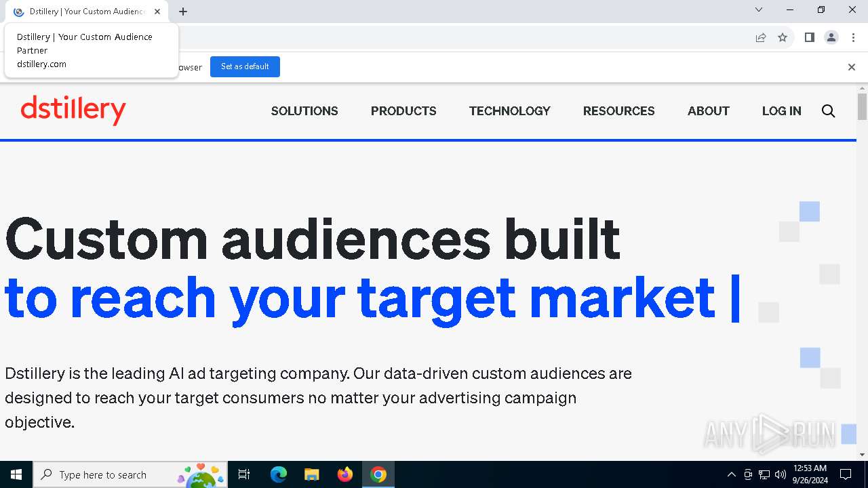
Task: Select the Dstillery tab
Action: [87, 12]
